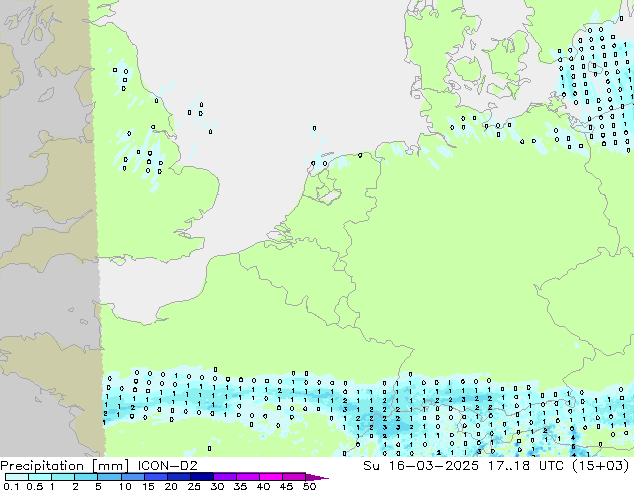This screenshot has width=634, height=490.
Task: Click the legend value label 10
Action: [125, 486]
